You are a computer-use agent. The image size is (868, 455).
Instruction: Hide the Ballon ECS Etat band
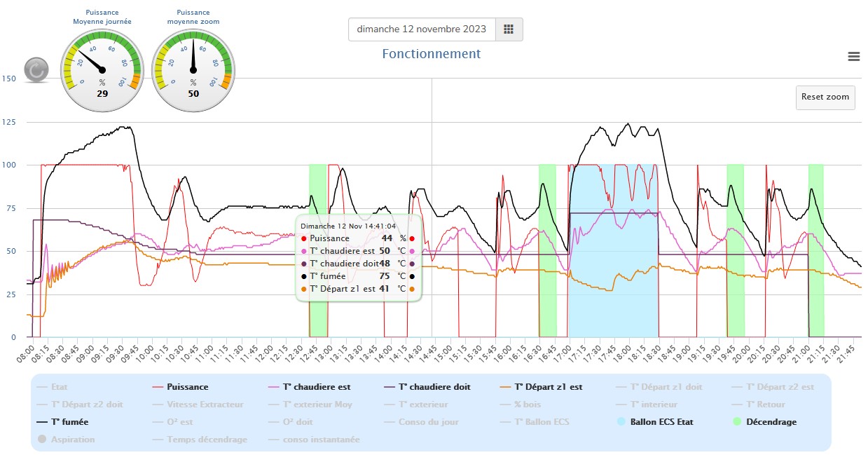[655, 422]
